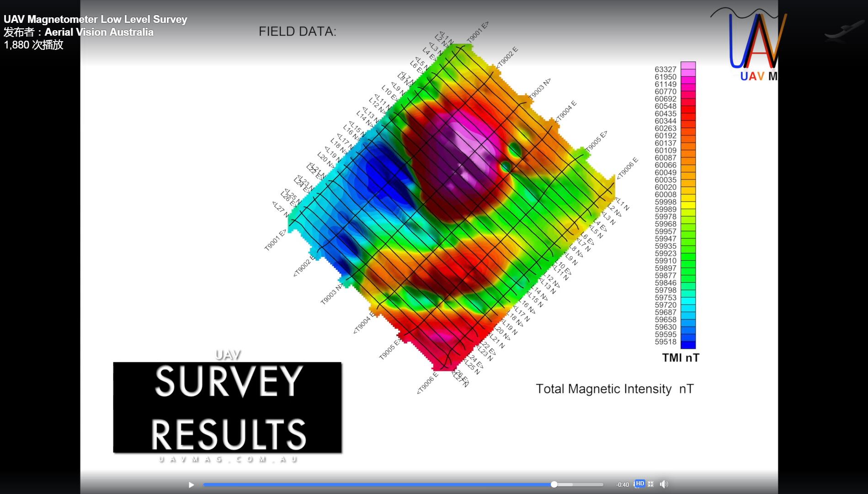This screenshot has height=494, width=868.
Task: Click the 'FIELD DATA:' heading
Action: coord(297,32)
